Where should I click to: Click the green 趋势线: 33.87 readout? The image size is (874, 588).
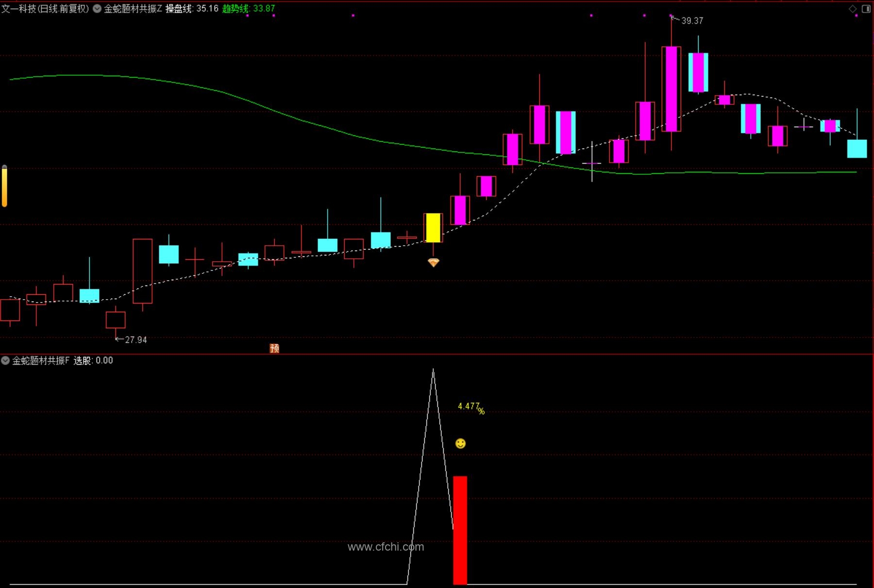pos(249,8)
